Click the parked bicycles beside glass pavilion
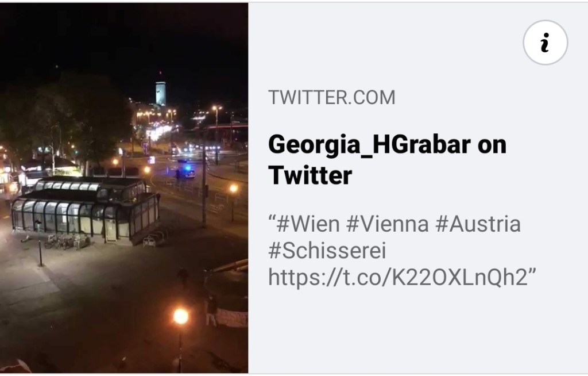Viewport: 588px width, 376px height. coord(67,241)
